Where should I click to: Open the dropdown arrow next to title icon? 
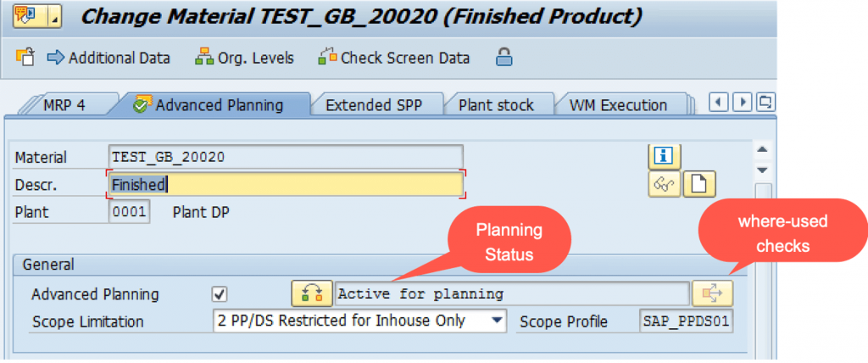point(53,17)
